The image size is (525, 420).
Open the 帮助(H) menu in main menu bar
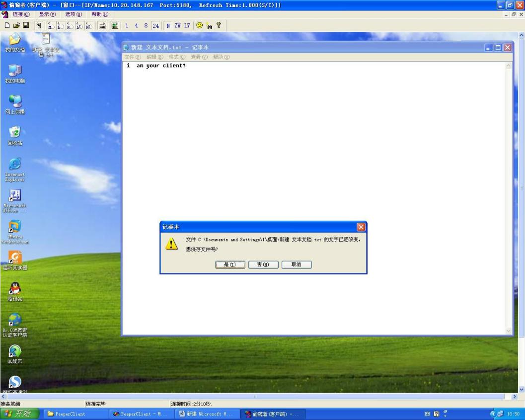[100, 14]
